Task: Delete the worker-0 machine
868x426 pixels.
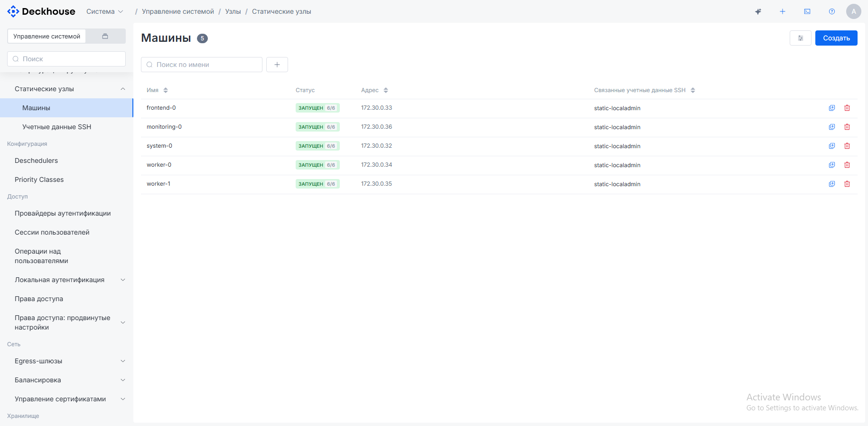Action: [x=847, y=165]
